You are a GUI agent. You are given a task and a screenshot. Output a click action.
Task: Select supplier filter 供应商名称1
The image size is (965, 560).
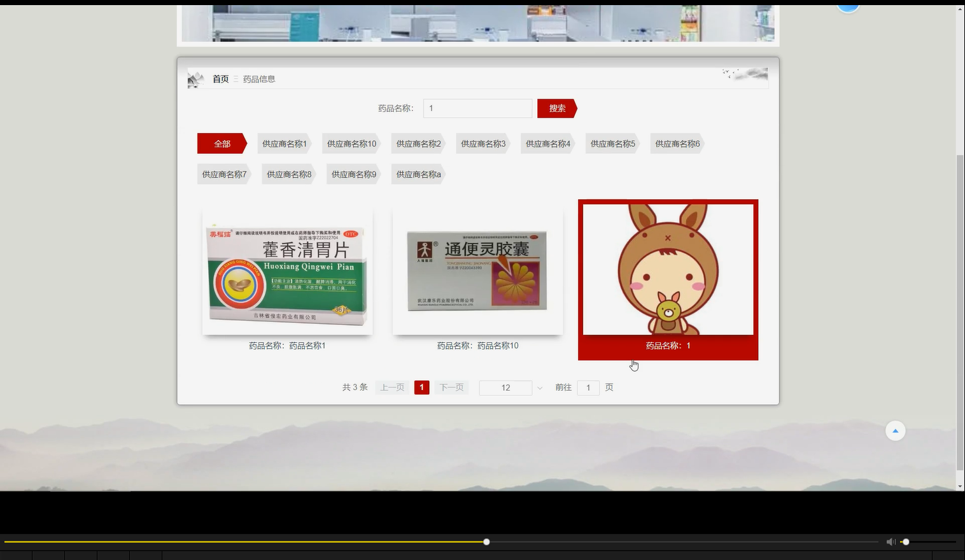(x=283, y=143)
